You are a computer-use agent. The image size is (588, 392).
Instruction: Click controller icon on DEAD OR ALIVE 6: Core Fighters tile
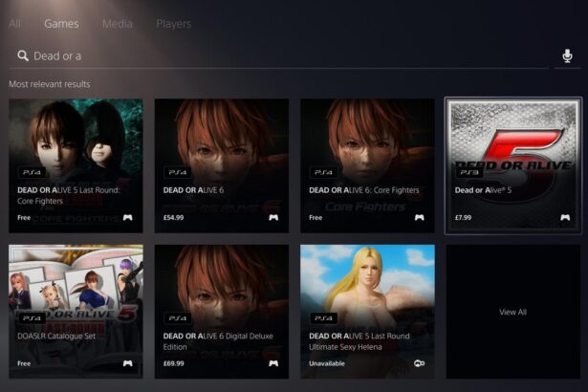point(420,218)
